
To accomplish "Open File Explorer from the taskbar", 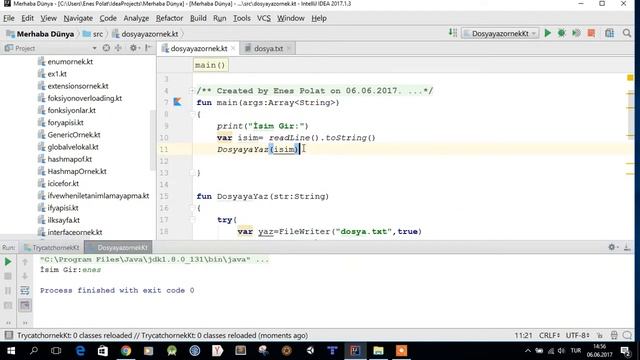I will tap(378, 351).
